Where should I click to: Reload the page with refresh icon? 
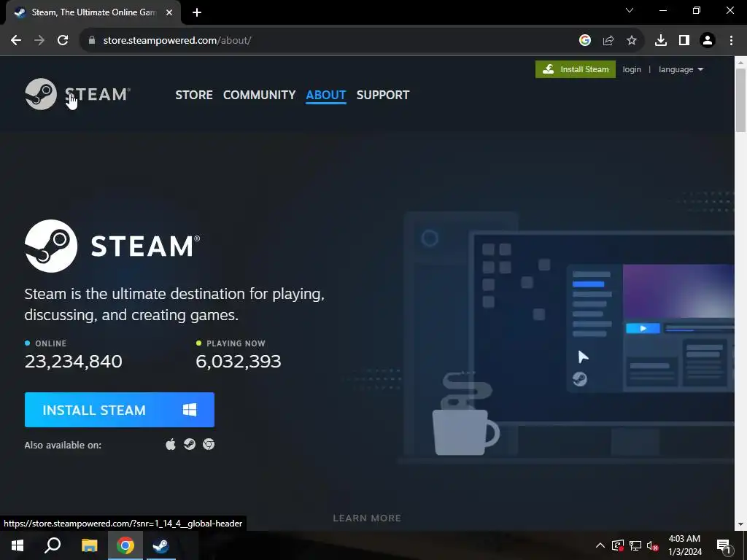[63, 40]
